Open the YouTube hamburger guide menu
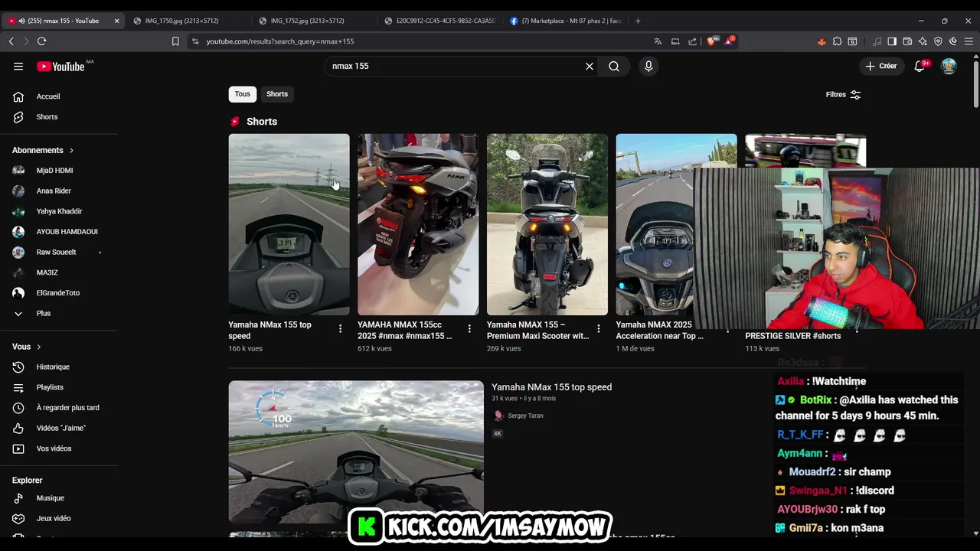 pyautogui.click(x=18, y=67)
